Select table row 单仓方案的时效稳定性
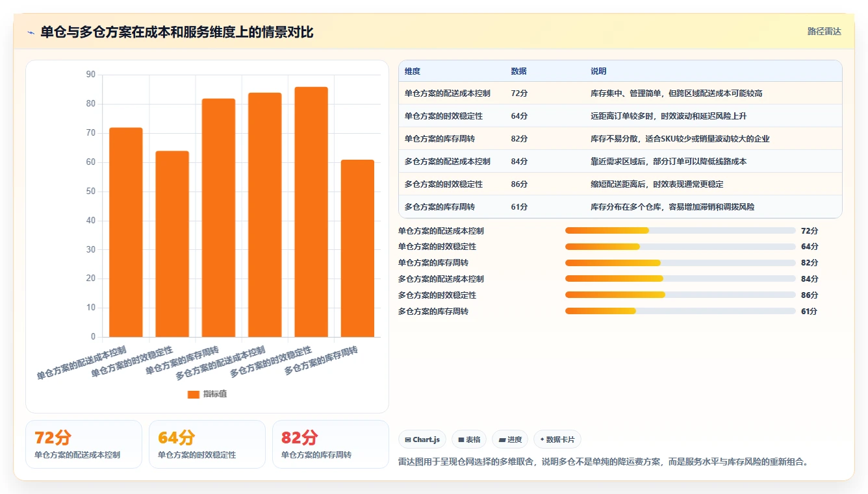 (x=620, y=116)
